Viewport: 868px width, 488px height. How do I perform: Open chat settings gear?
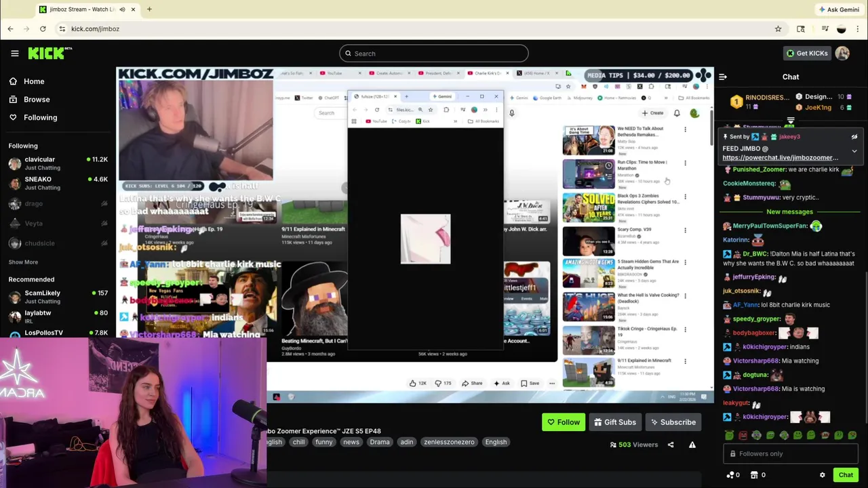tap(822, 475)
